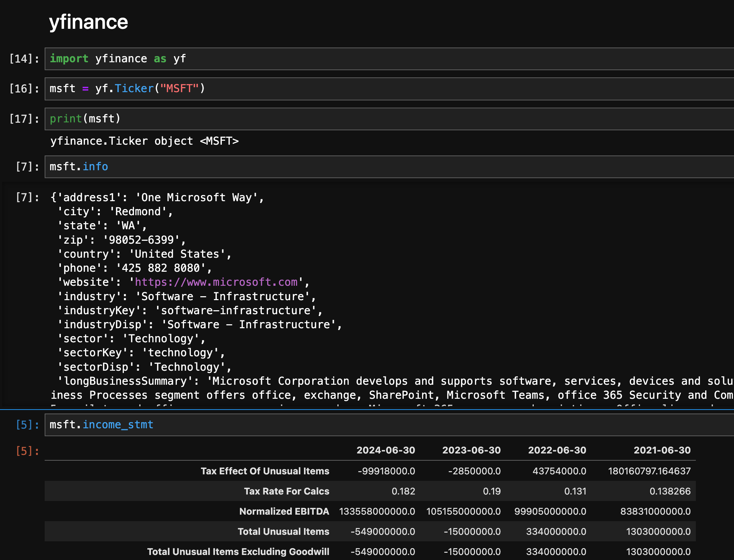Click the [7]: input prompt next to msft.info
This screenshot has width=734, height=560.
27,167
